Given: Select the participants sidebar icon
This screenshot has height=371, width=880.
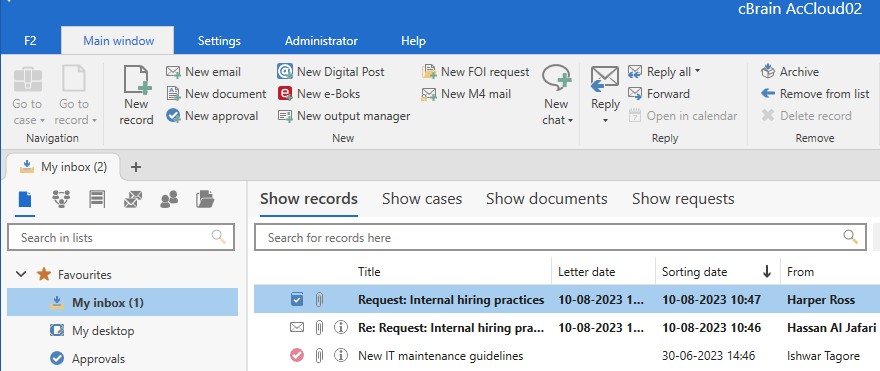Looking at the screenshot, I should click(169, 199).
